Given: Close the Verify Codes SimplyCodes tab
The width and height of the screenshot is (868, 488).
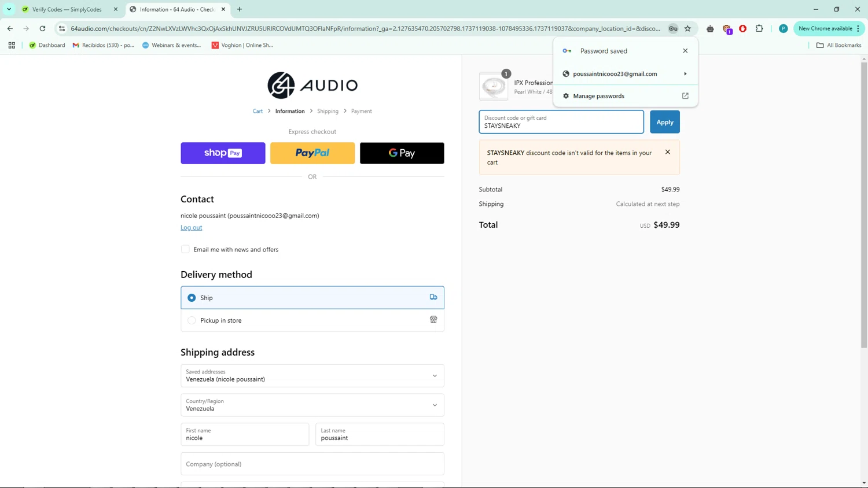Looking at the screenshot, I should pos(116,9).
